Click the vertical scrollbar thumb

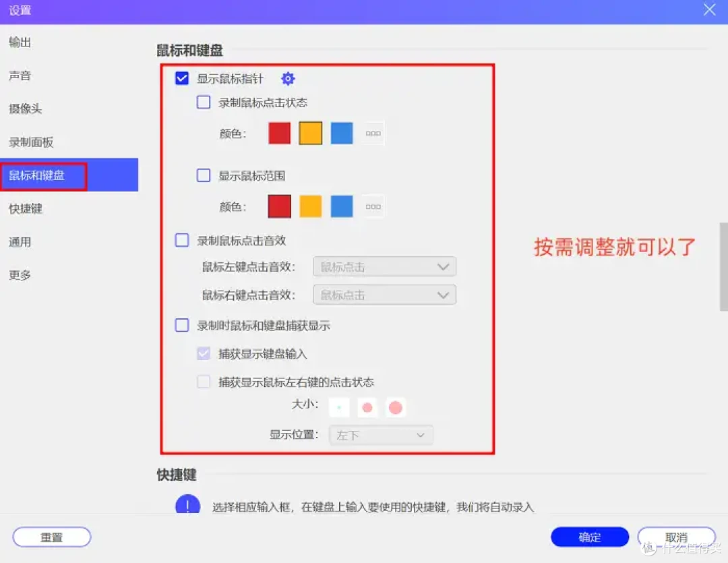coord(724,266)
